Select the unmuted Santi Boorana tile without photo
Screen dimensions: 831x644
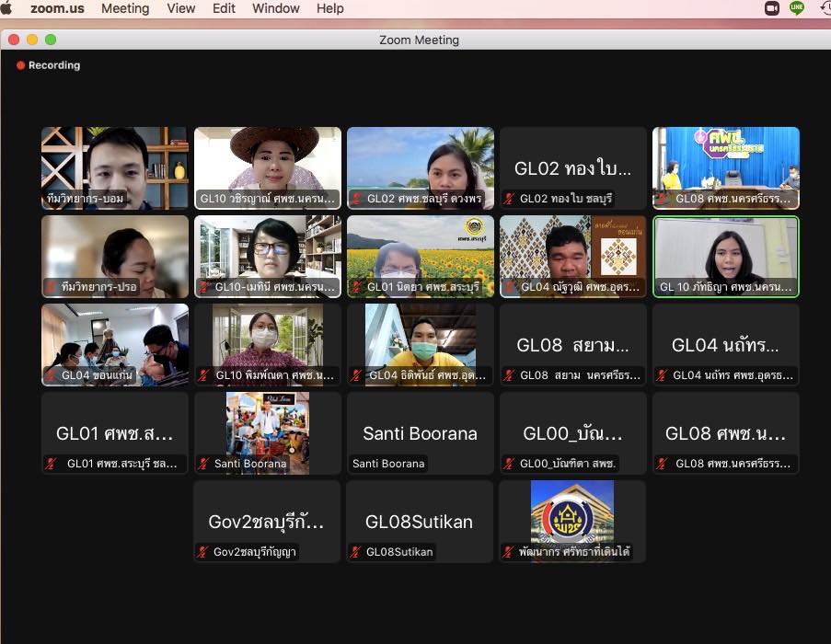pyautogui.click(x=421, y=432)
